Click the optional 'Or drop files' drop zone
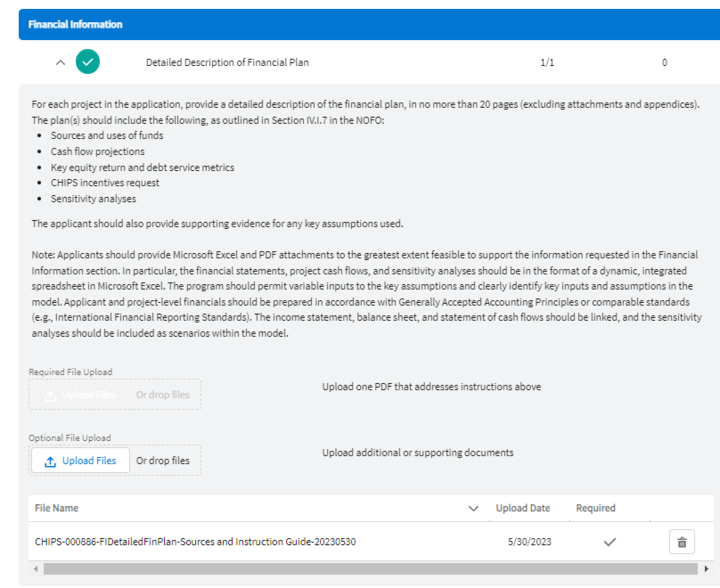 (x=163, y=461)
